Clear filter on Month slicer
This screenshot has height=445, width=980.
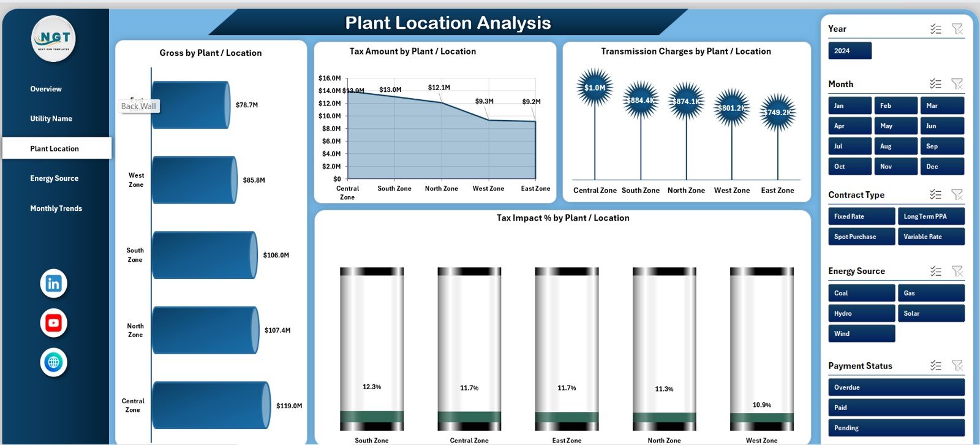tap(957, 84)
